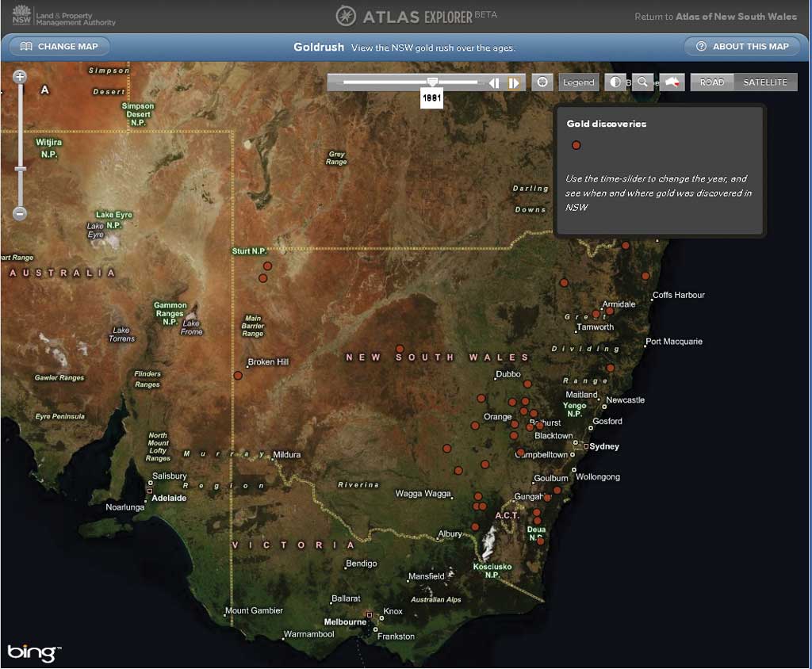
Task: Click the Adelaide city label
Action: click(x=169, y=498)
